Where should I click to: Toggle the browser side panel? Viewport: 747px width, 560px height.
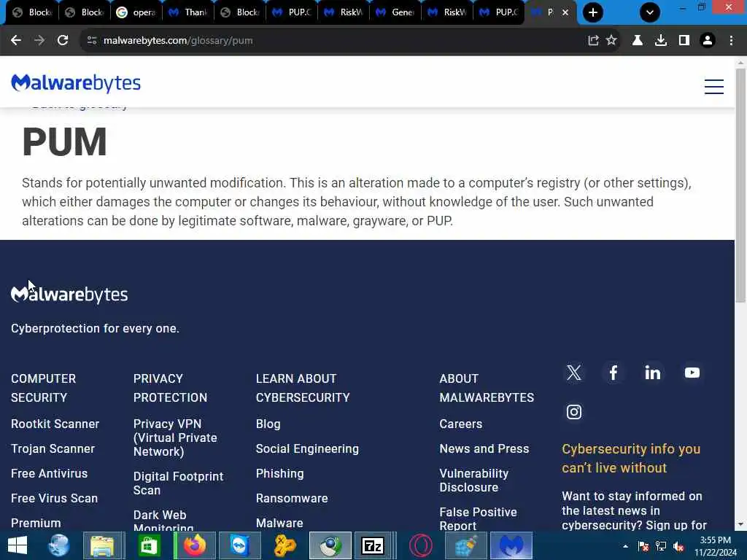[x=684, y=41]
